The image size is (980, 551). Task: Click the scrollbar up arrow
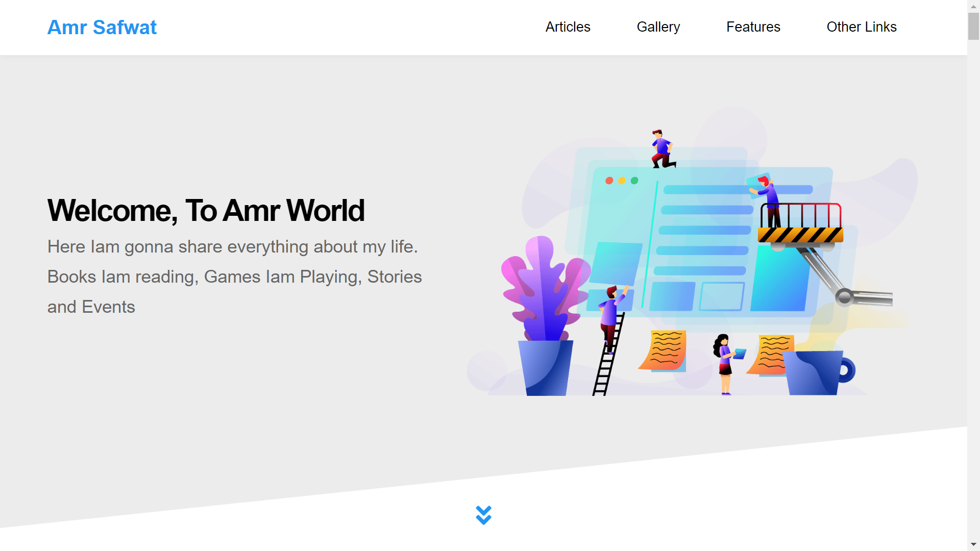click(x=973, y=6)
